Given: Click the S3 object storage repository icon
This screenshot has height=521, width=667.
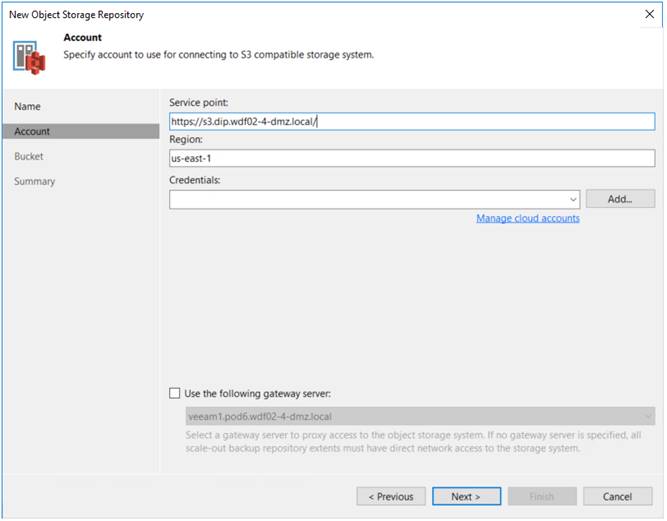Looking at the screenshot, I should click(29, 57).
